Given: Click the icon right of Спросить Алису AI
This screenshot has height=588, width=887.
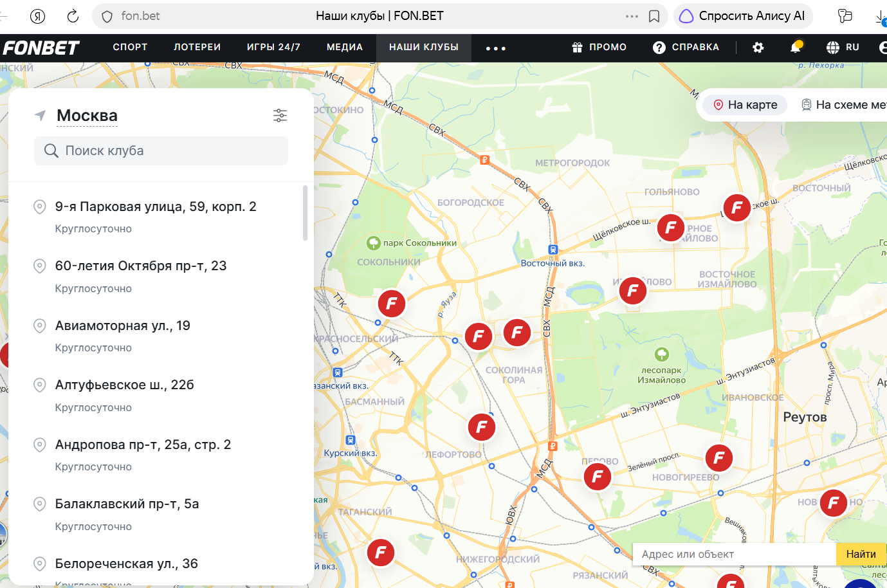Looking at the screenshot, I should point(845,16).
